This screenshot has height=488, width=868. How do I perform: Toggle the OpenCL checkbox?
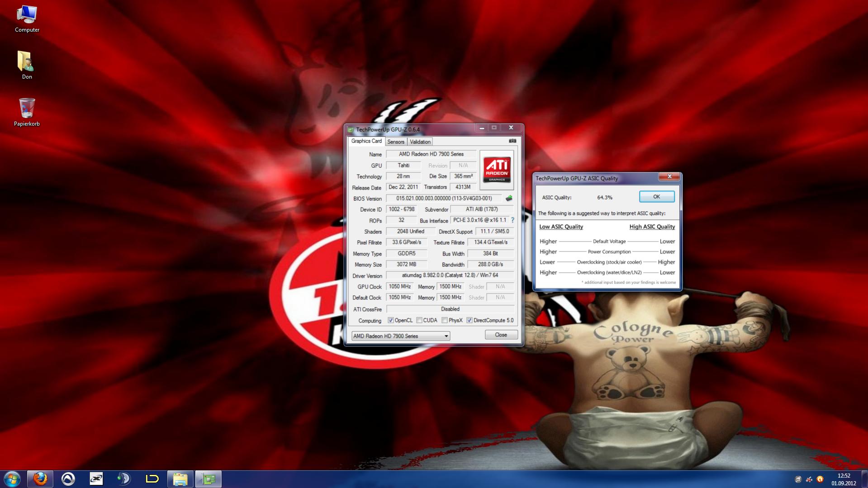(x=391, y=321)
